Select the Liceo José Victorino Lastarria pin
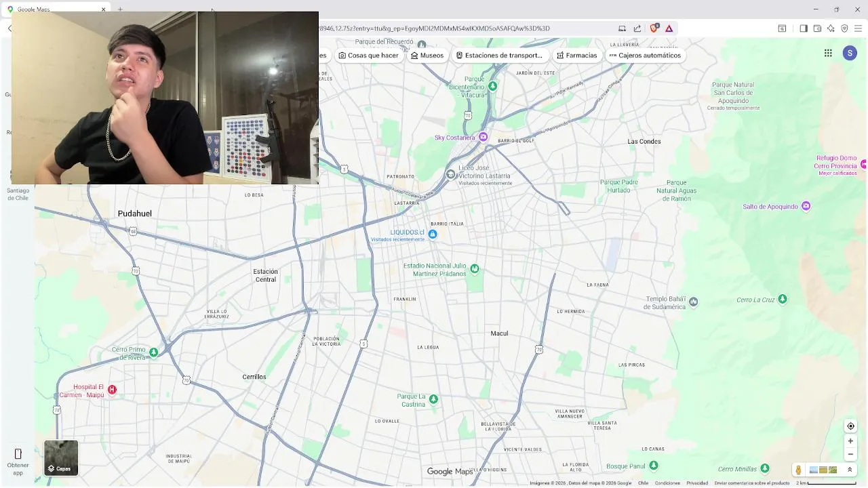 pyautogui.click(x=451, y=175)
